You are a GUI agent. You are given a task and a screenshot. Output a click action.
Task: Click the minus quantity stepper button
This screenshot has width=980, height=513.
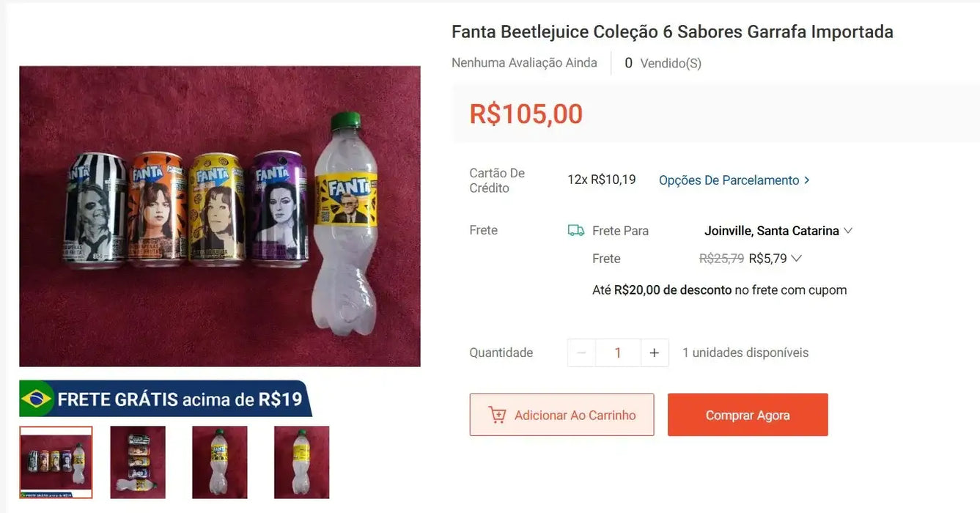pos(581,353)
